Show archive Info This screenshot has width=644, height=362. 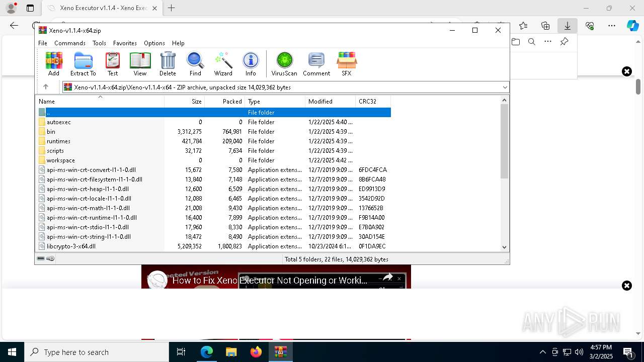(x=251, y=64)
